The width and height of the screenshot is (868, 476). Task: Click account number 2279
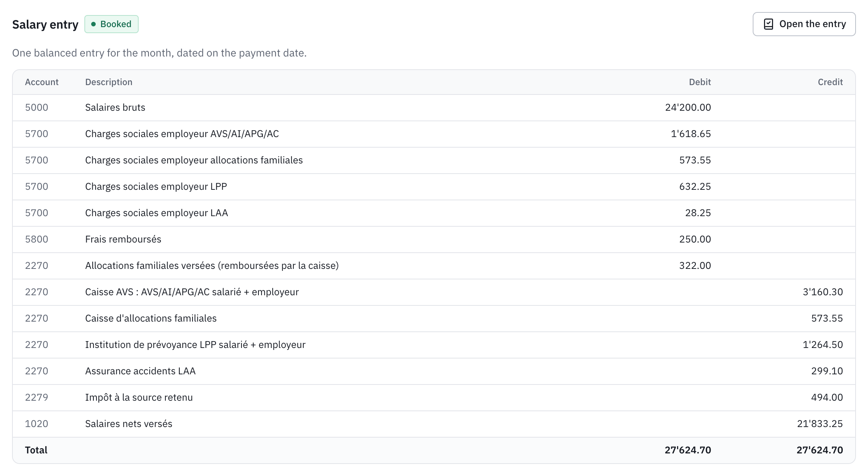point(37,397)
